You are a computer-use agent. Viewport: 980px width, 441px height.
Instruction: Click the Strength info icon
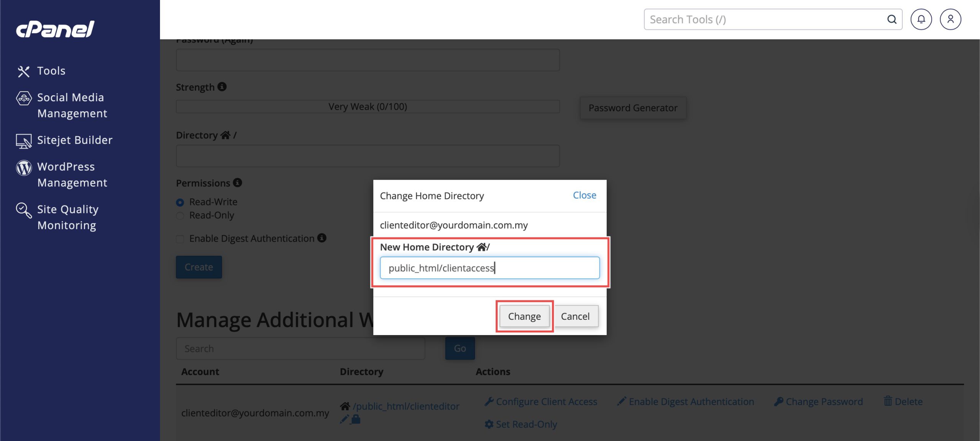222,87
